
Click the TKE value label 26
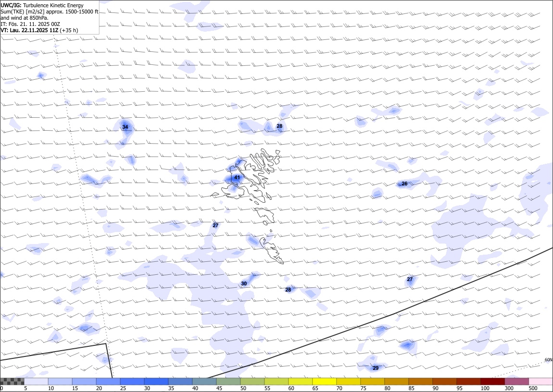coord(404,184)
